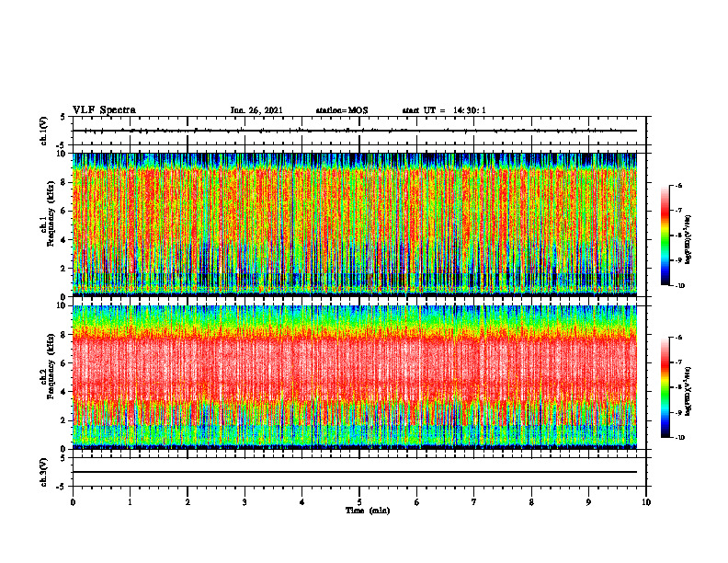Select the date text "Jan. 26, 2021"
Screen dimensions: 728x563
(x=256, y=110)
